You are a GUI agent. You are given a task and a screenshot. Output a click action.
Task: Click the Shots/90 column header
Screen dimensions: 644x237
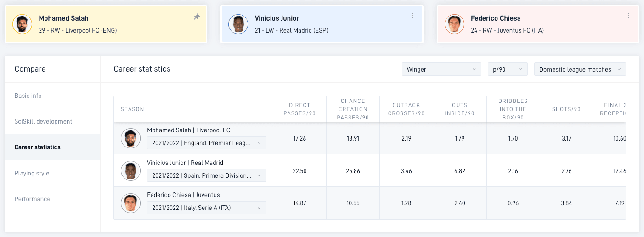pos(566,109)
